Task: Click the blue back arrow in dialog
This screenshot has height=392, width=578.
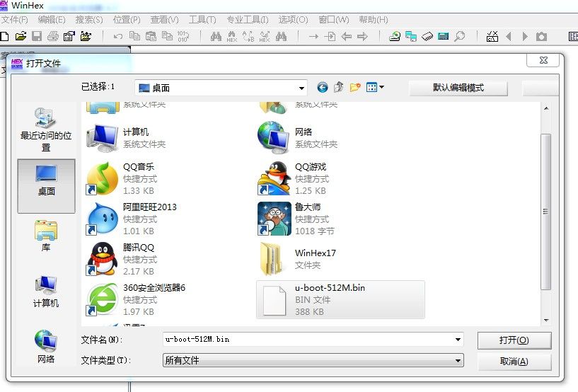Action: [x=323, y=88]
